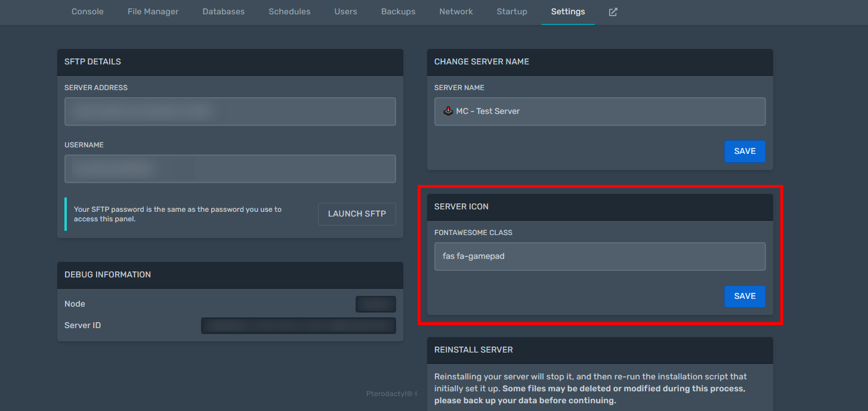Viewport: 868px width, 411px height.
Task: Click the SFTP Username field
Action: tap(230, 168)
